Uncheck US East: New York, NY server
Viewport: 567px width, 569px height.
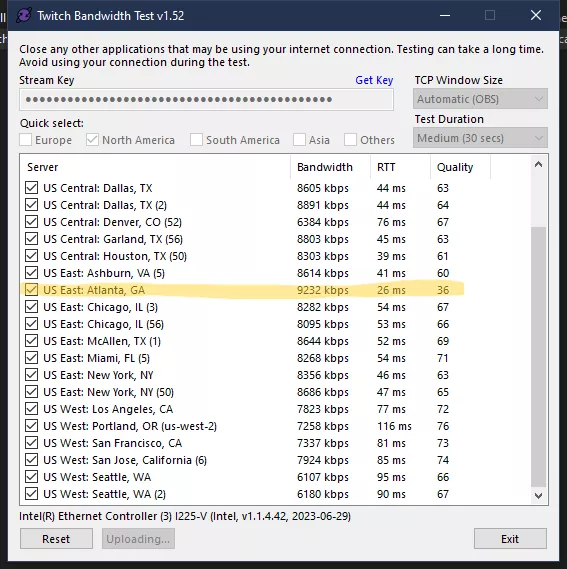pyautogui.click(x=32, y=375)
